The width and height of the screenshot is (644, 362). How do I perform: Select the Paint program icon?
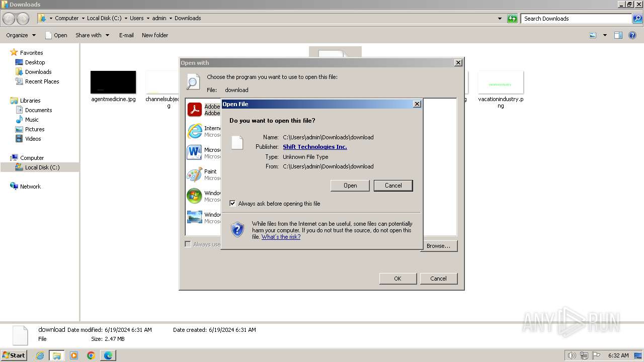194,174
